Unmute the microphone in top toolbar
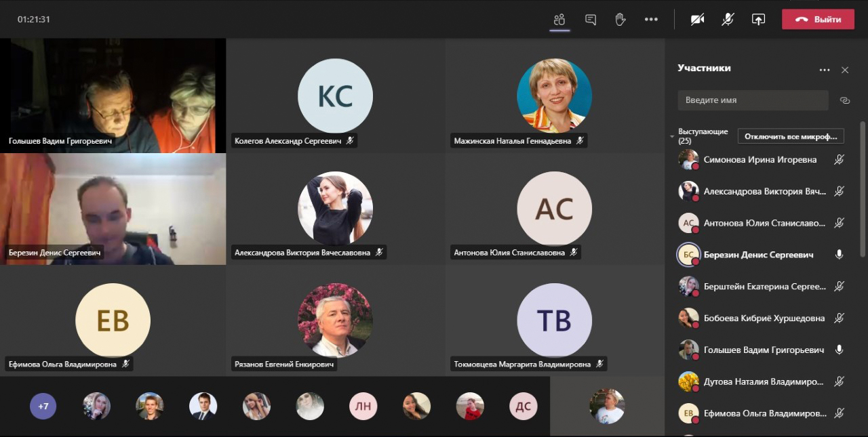The image size is (868, 437). tap(728, 20)
